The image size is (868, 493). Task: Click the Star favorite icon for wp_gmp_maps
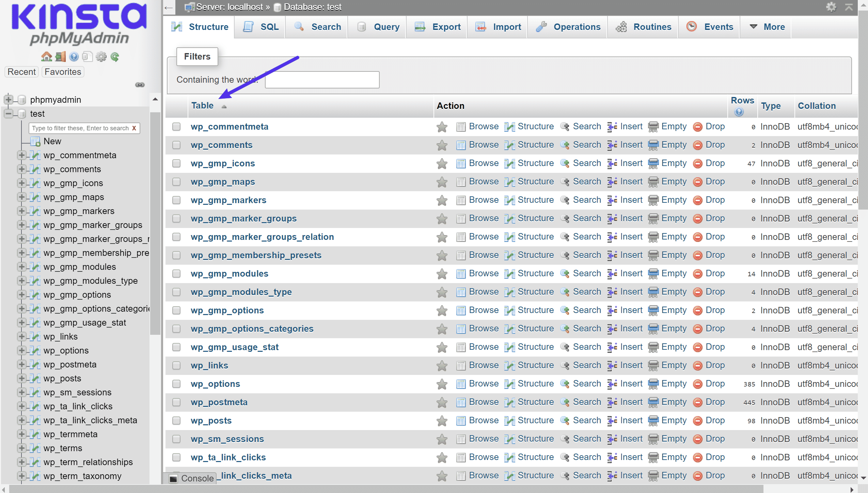pos(442,182)
